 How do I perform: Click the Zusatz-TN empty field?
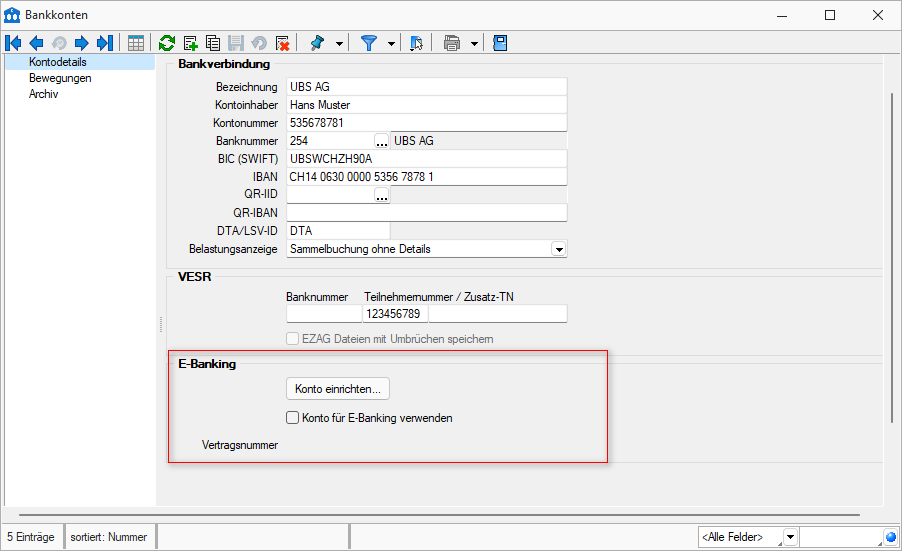[x=498, y=314]
